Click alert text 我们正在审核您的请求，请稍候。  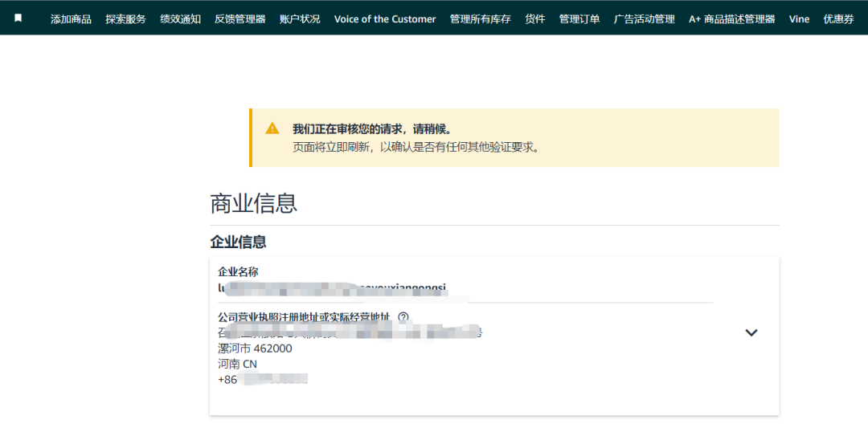372,129
